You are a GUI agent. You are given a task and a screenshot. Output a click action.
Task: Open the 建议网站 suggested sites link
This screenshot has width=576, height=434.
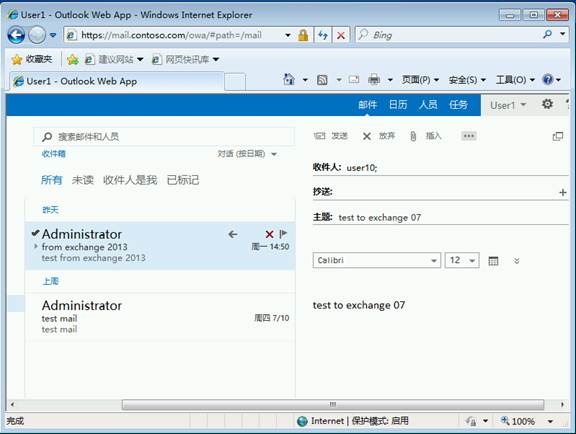[114, 59]
